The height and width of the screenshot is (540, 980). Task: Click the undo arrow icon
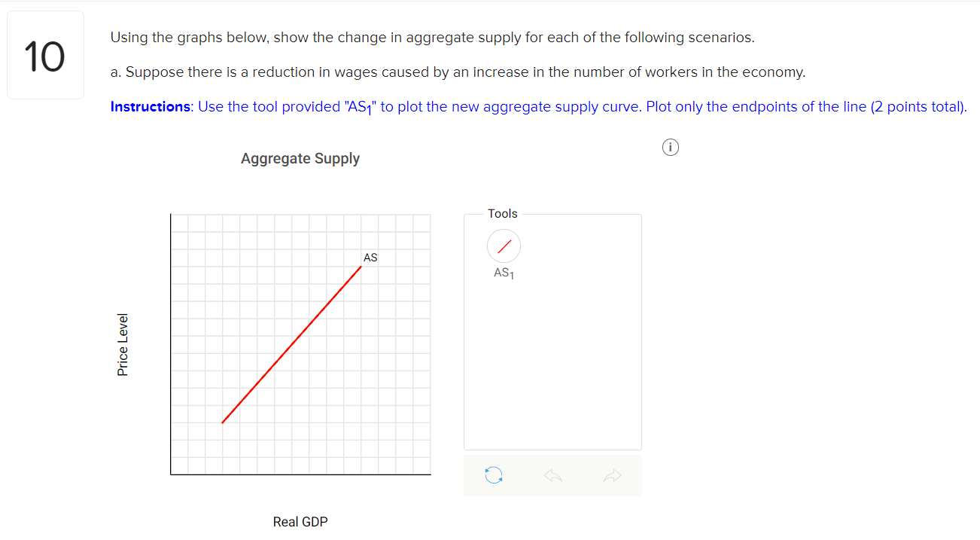(552, 475)
